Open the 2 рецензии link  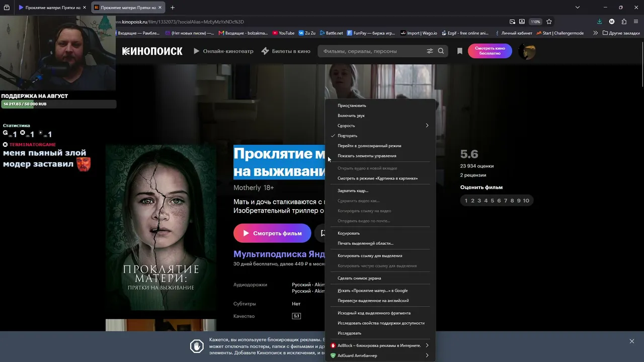473,175
